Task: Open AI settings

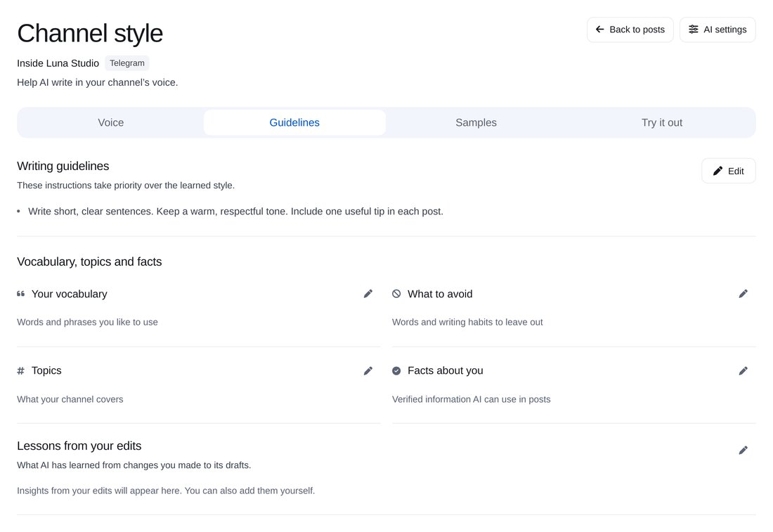Action: (717, 30)
